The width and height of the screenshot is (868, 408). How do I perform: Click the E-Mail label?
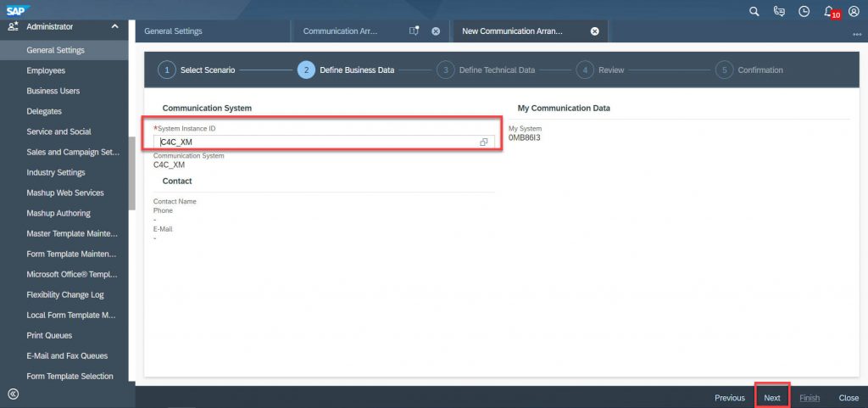[163, 229]
